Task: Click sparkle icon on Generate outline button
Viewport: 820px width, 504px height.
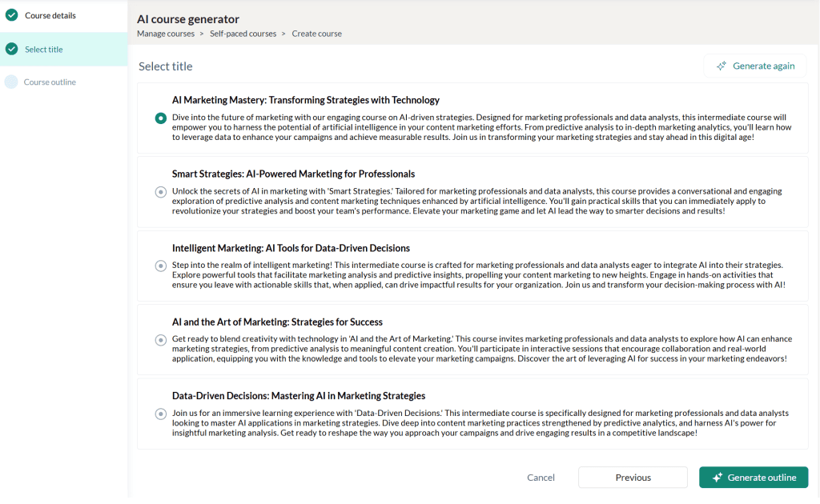Action: [x=717, y=478]
